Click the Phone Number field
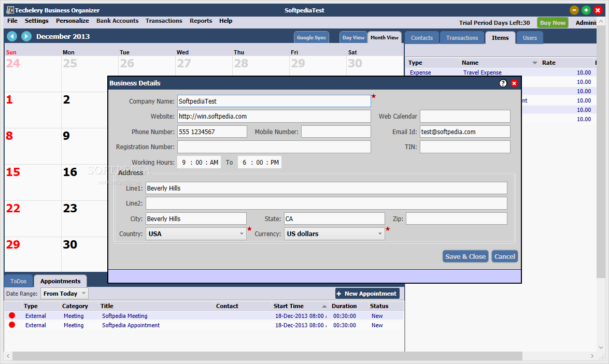The image size is (609, 364). [212, 132]
